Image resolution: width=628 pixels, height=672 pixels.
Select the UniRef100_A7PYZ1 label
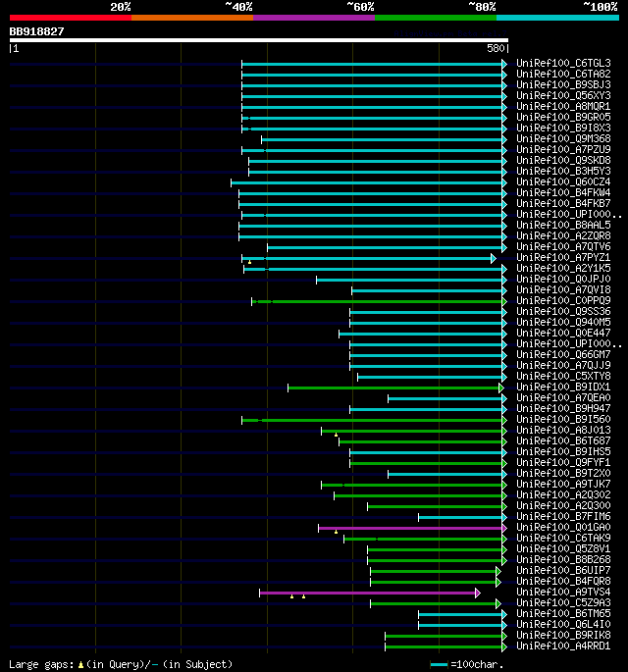tap(563, 258)
